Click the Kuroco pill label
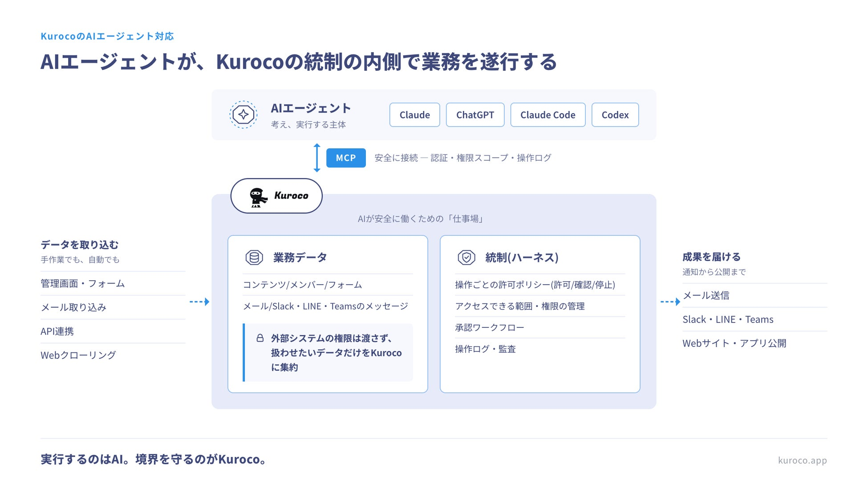 pyautogui.click(x=276, y=196)
